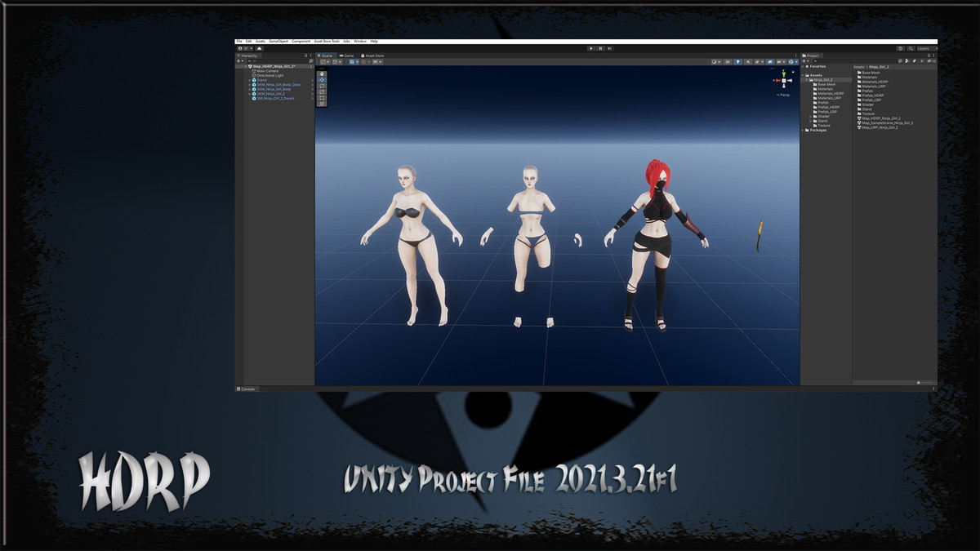The height and width of the screenshot is (551, 980).
Task: Open the GameObject menu
Action: point(278,41)
